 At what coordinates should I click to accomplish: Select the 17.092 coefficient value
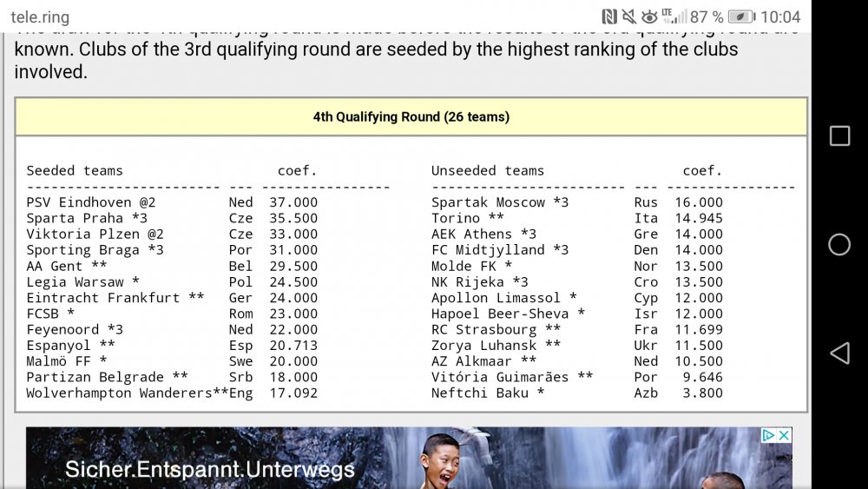[293, 393]
